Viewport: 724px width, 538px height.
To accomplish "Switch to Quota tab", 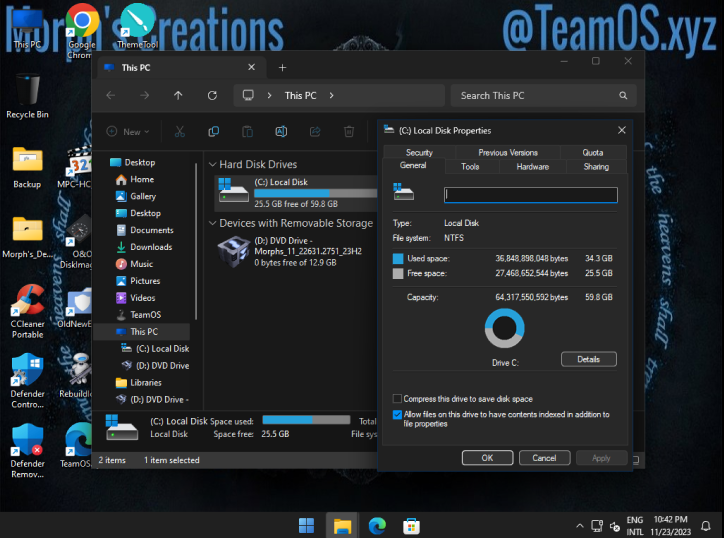I will pos(593,152).
